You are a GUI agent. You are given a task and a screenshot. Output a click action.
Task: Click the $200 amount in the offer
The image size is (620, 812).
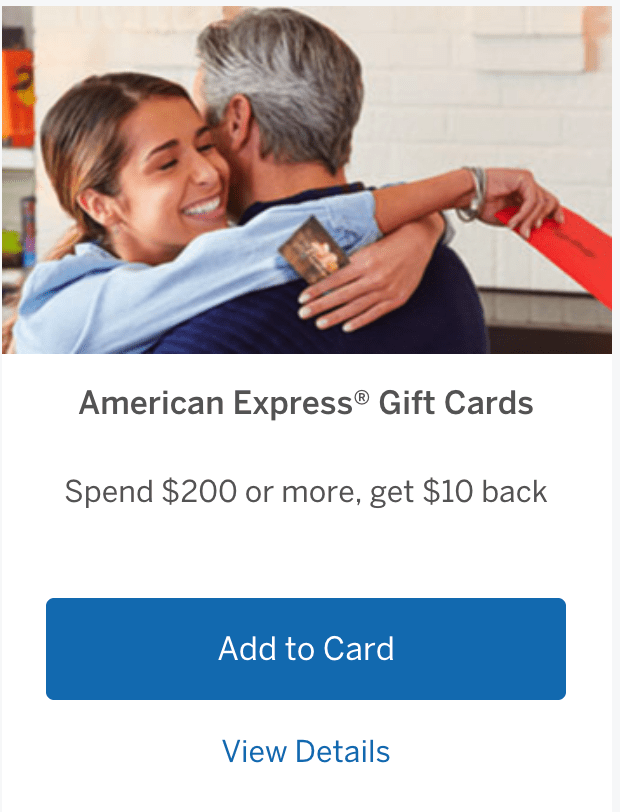pyautogui.click(x=199, y=491)
